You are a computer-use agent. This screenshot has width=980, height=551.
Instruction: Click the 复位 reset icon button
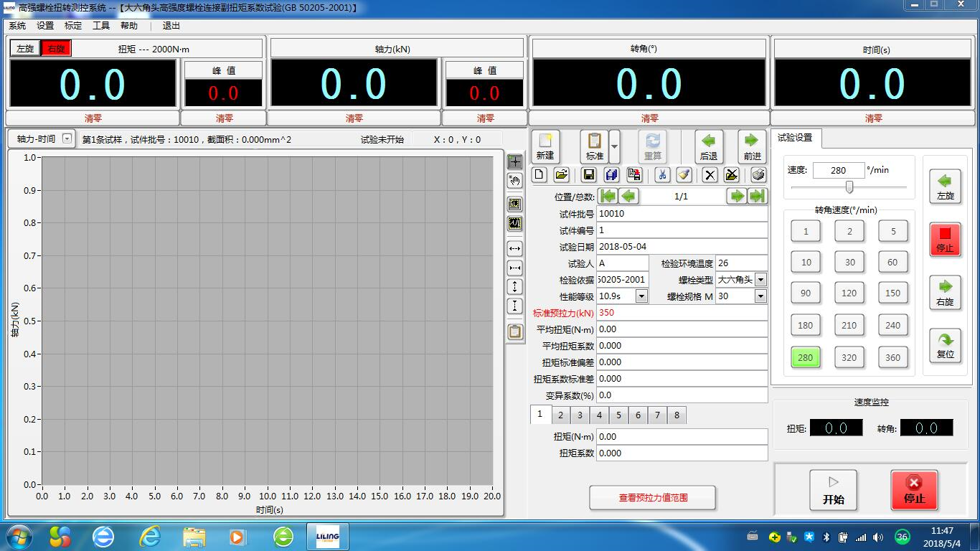(x=946, y=345)
